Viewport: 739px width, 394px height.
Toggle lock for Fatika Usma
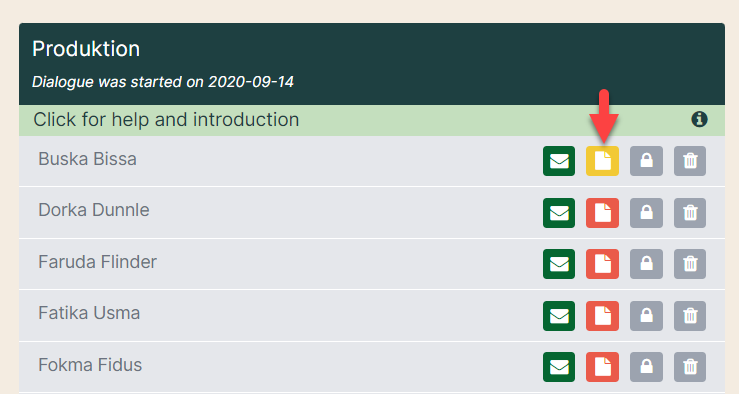pyautogui.click(x=646, y=316)
